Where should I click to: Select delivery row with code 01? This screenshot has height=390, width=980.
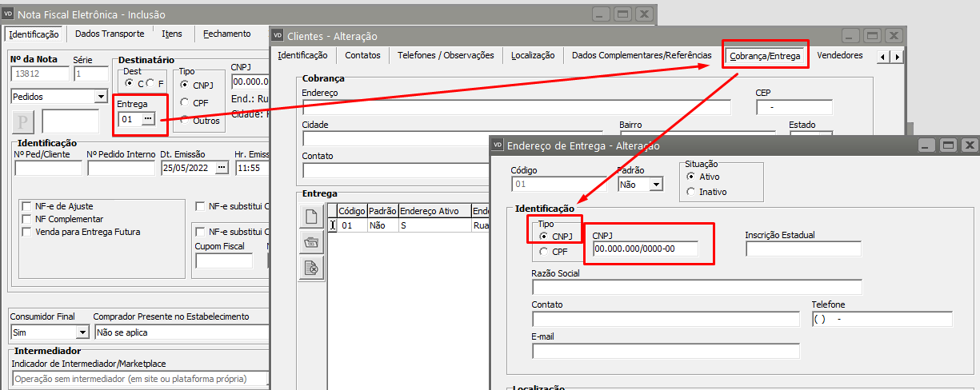point(347,226)
